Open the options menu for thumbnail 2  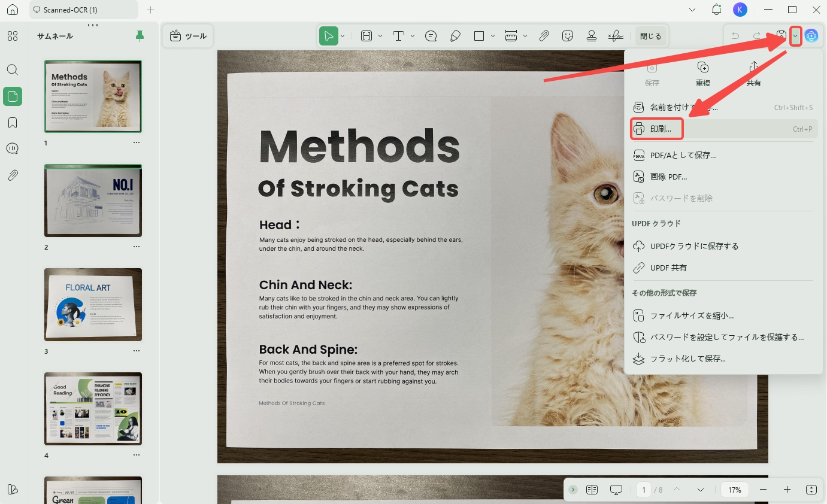pos(137,247)
